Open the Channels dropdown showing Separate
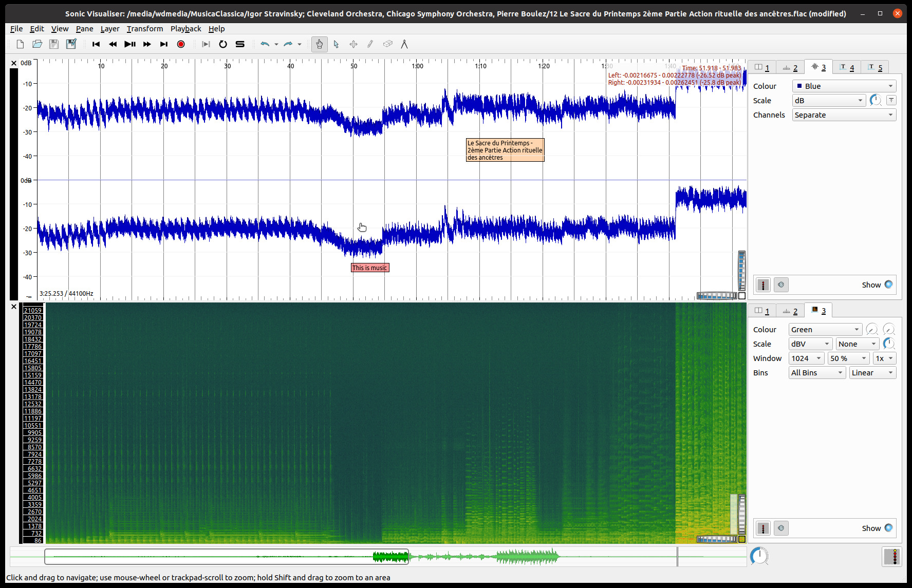This screenshot has height=588, width=912. point(844,115)
